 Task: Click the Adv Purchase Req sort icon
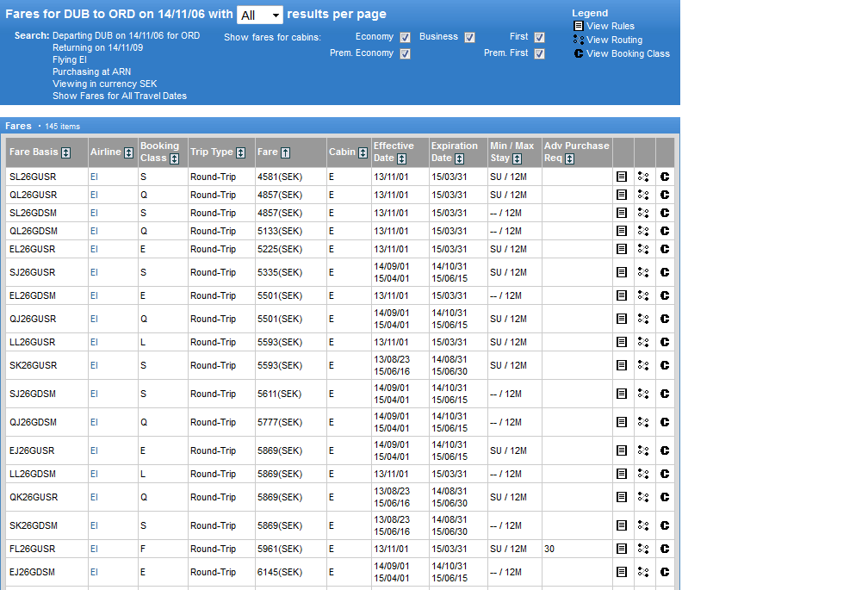[x=571, y=158]
